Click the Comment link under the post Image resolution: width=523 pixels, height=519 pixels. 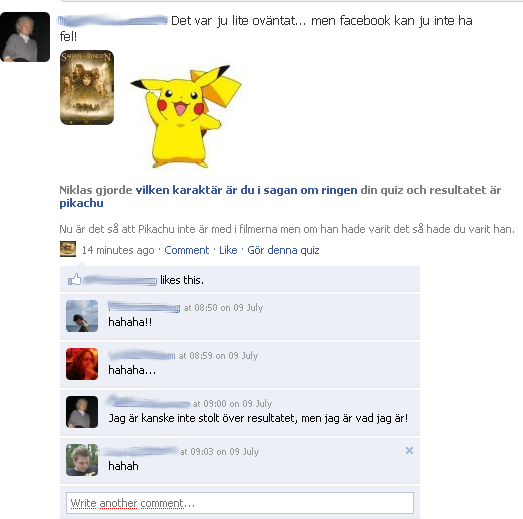pyautogui.click(x=186, y=250)
